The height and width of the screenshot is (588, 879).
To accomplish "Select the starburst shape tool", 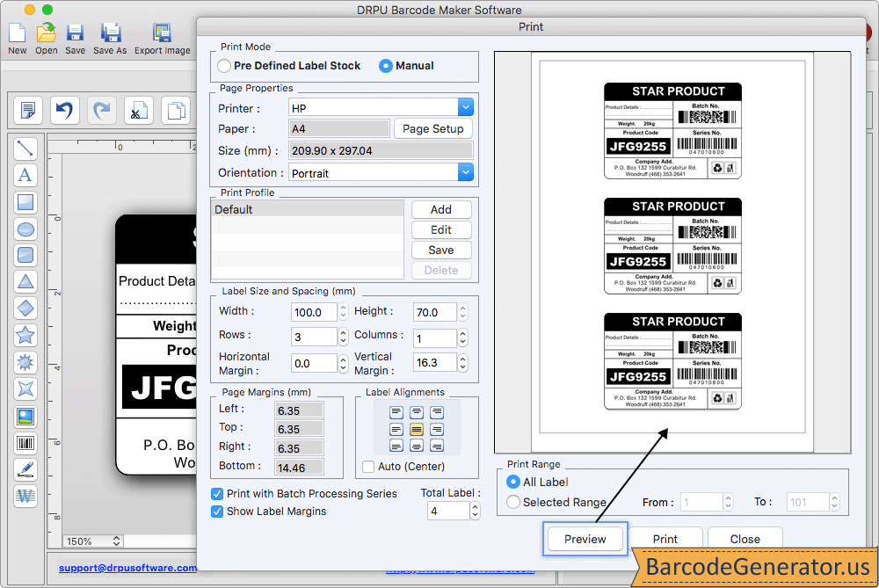I will (25, 362).
